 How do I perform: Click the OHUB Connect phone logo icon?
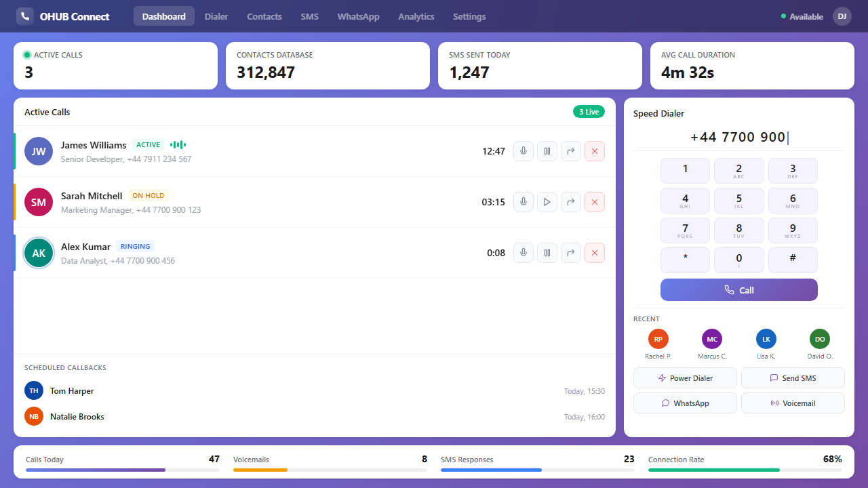tap(25, 16)
